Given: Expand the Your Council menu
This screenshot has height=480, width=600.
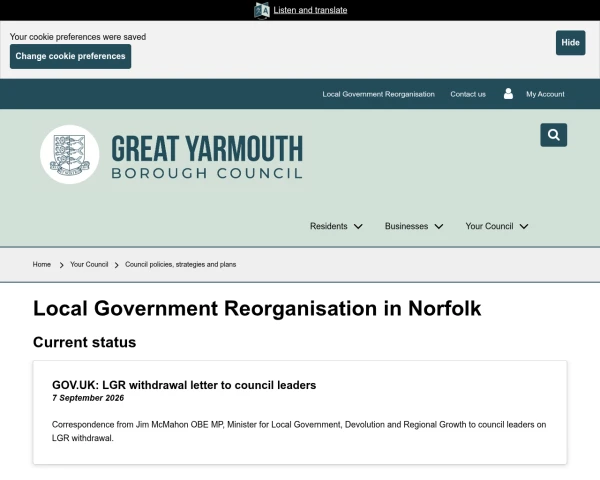Looking at the screenshot, I should tap(496, 226).
